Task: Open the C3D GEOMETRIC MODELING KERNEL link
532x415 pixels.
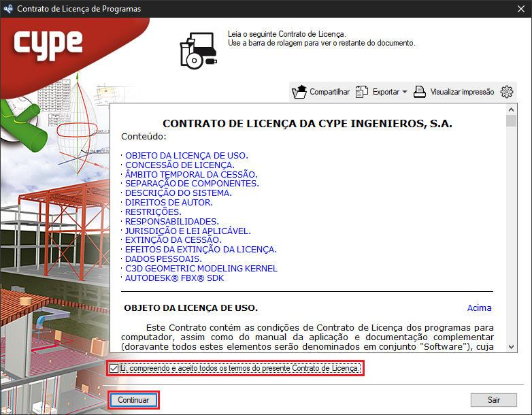Action: click(x=201, y=269)
